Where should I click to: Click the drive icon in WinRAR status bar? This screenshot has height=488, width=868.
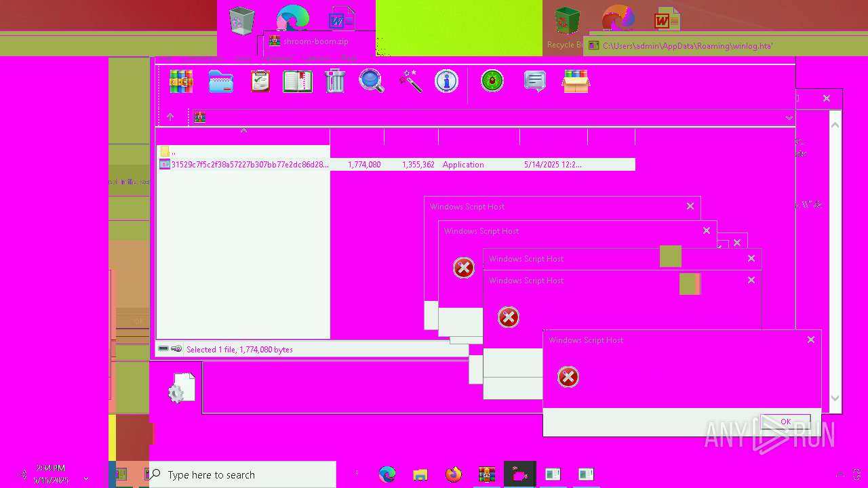click(163, 349)
